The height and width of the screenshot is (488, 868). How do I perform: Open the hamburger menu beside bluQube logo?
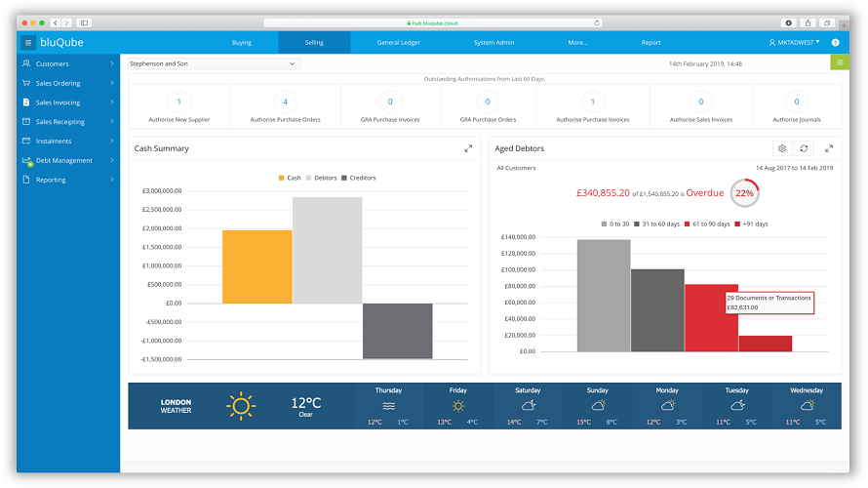pos(27,43)
